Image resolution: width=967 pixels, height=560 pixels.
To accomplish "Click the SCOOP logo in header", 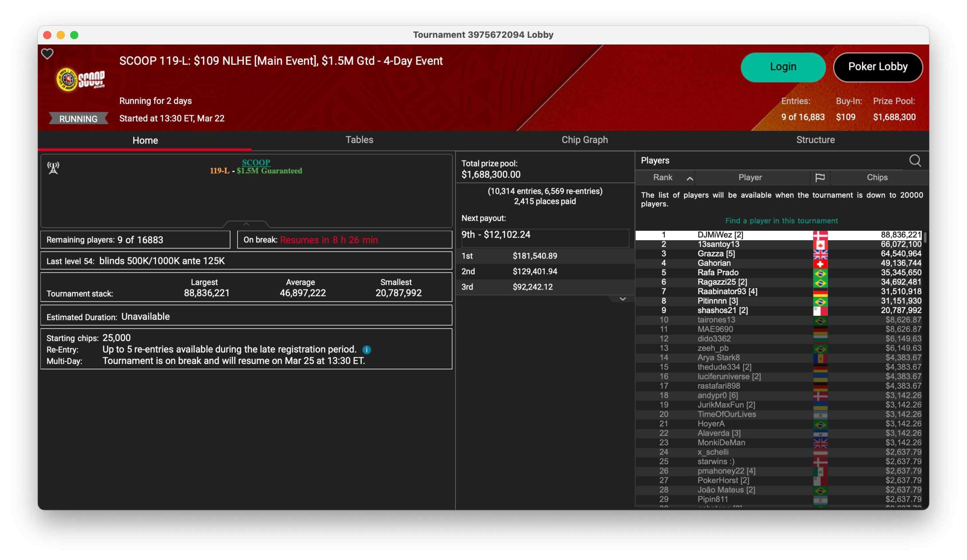I will (x=80, y=79).
